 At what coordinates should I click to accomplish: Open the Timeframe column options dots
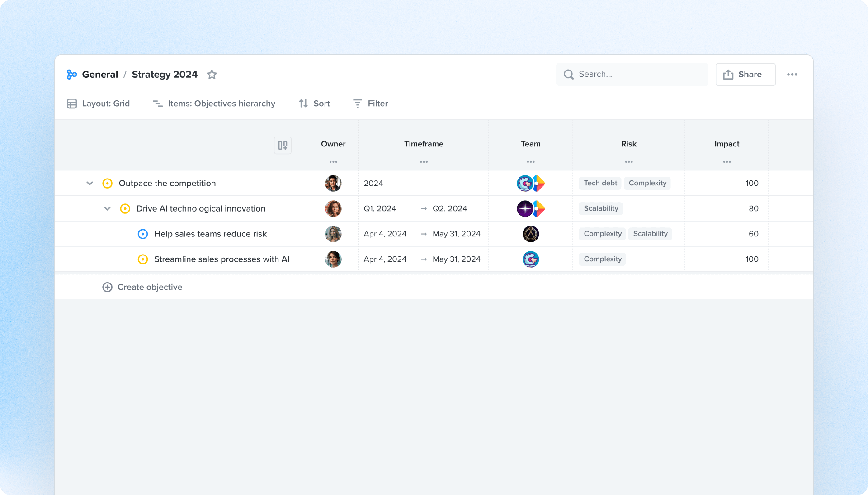pyautogui.click(x=424, y=162)
